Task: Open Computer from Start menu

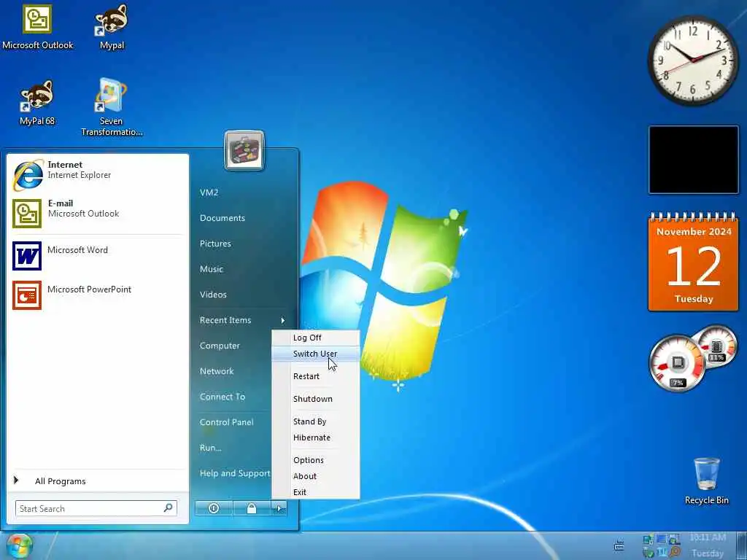Action: click(220, 346)
